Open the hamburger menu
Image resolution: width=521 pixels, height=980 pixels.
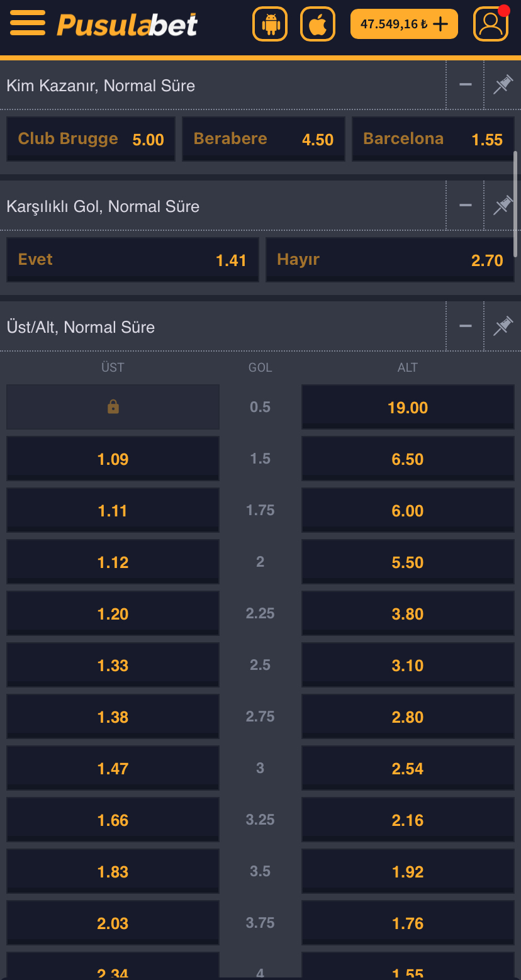pos(28,24)
